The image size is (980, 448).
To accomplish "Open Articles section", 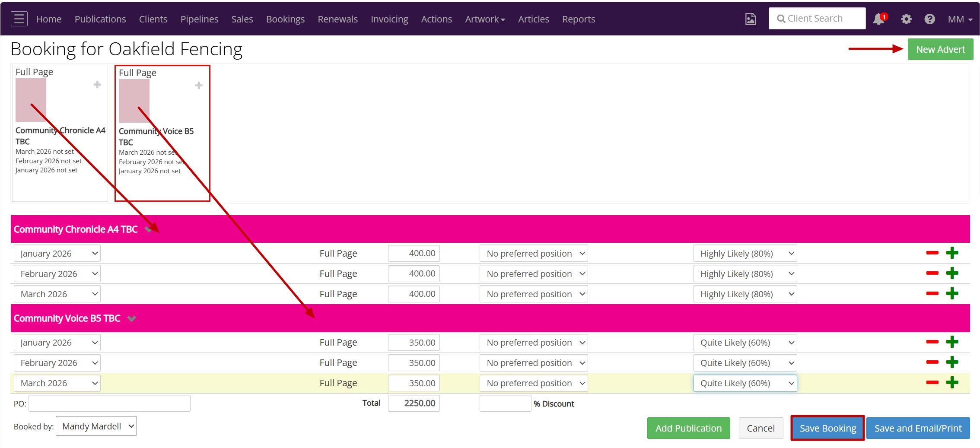I will click(x=533, y=19).
